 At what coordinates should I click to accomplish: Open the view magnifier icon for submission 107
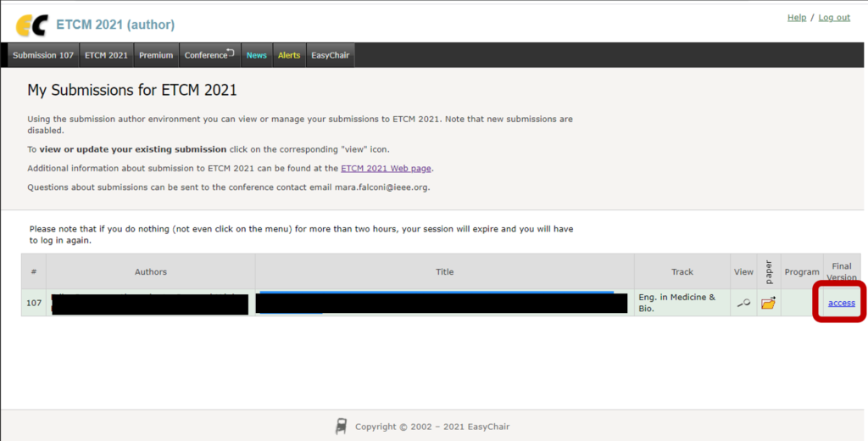(x=743, y=303)
